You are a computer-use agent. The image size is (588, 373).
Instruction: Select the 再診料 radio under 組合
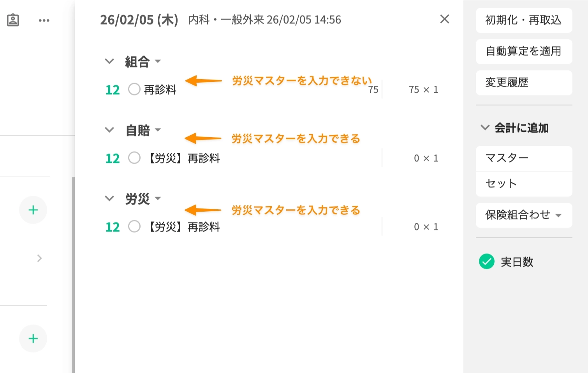pyautogui.click(x=134, y=89)
